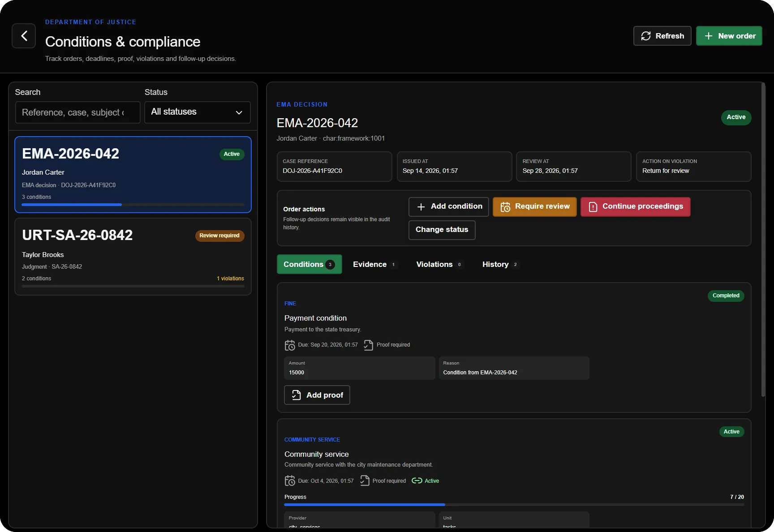Click the Completed badge on Payment condition
This screenshot has width=774, height=532.
click(726, 296)
